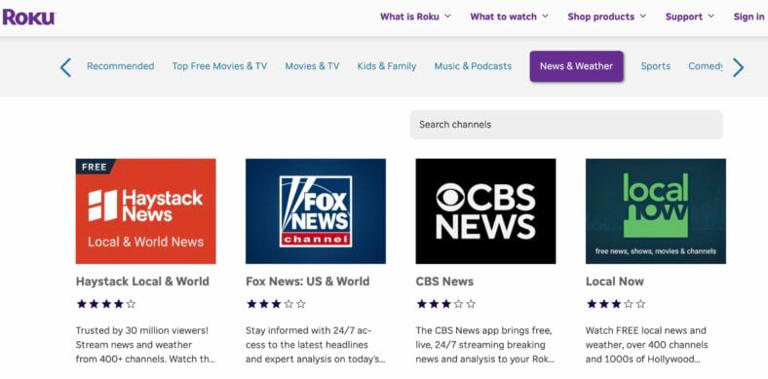The width and height of the screenshot is (768, 379).
Task: Click the 'Watch FREE local news' description
Action: 647,345
